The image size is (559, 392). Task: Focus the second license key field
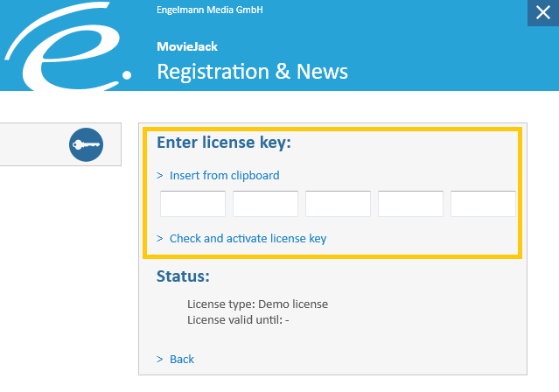tap(266, 204)
